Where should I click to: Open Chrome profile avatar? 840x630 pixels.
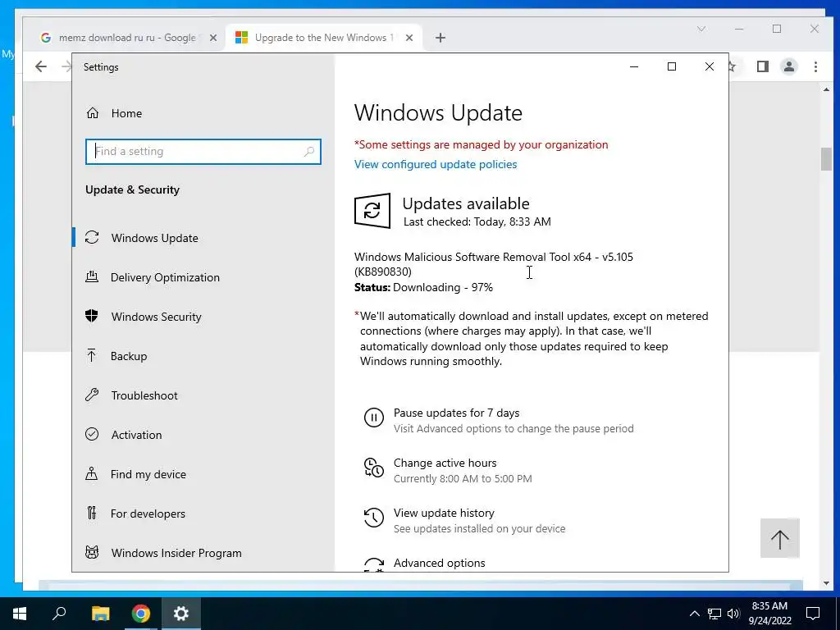coord(789,66)
